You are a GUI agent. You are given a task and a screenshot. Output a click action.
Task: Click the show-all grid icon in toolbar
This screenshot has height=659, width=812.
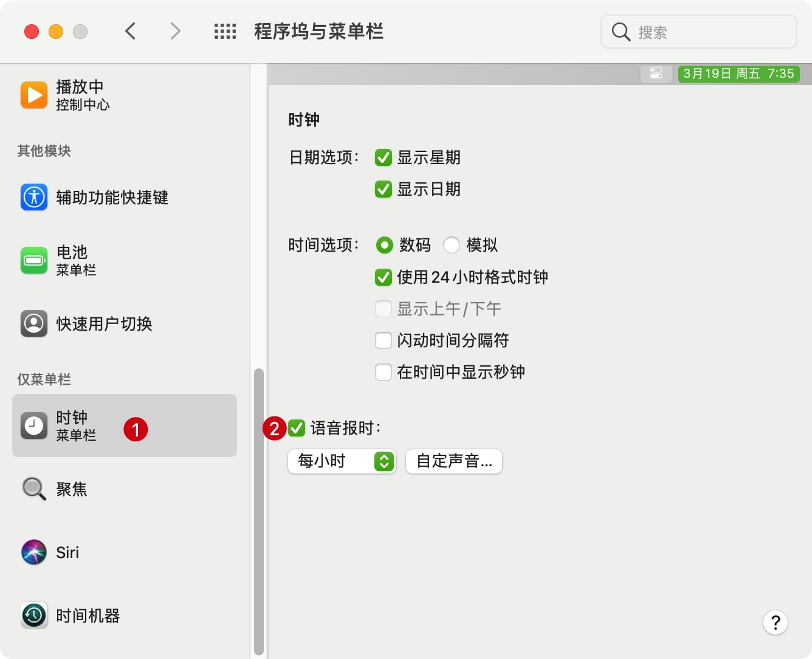[x=225, y=32]
